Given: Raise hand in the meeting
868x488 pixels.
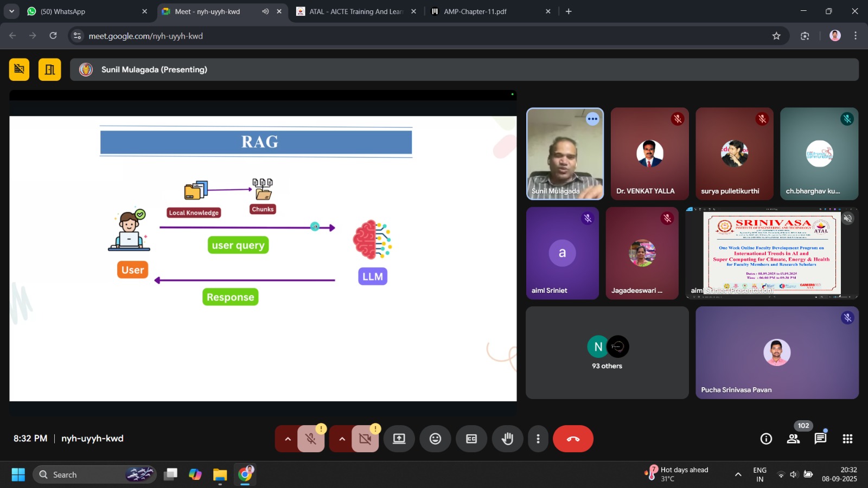Looking at the screenshot, I should point(507,439).
